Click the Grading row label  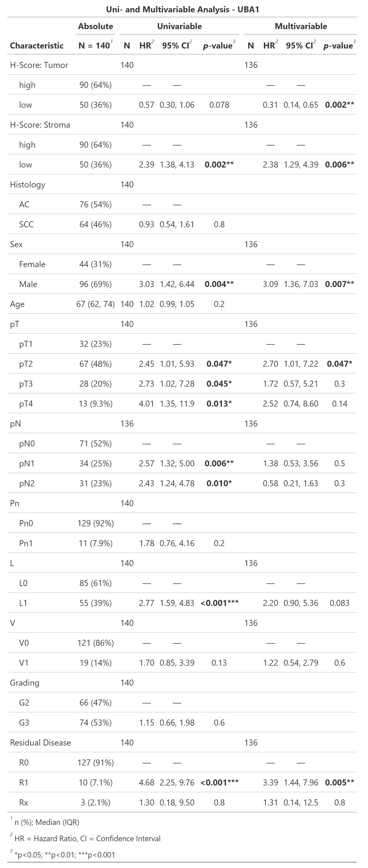pos(25,683)
